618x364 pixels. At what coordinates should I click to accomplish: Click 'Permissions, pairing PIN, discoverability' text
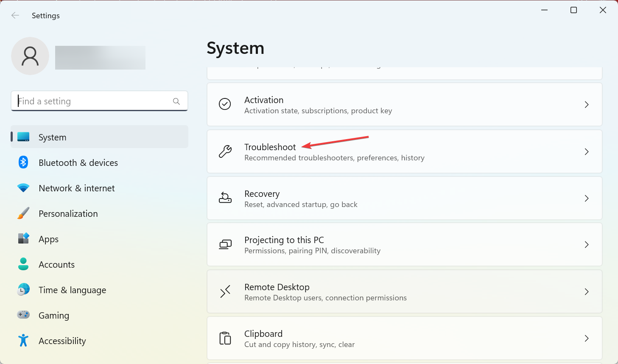pos(312,251)
